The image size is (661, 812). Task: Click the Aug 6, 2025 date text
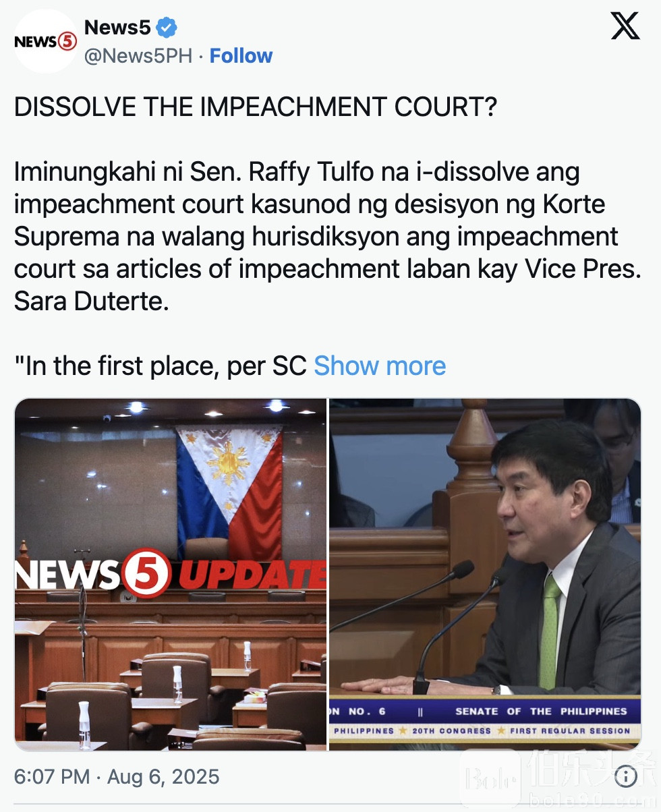pyautogui.click(x=162, y=776)
